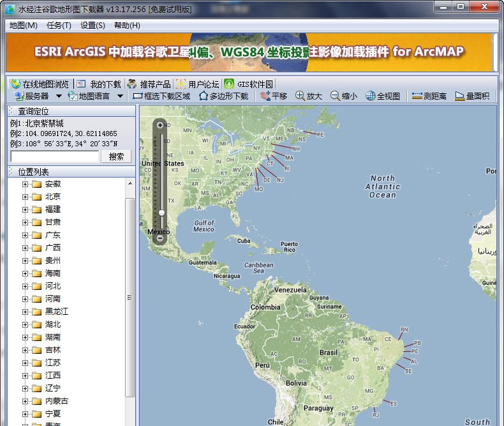Click the 搜索 search button
504x426 pixels.
[116, 156]
